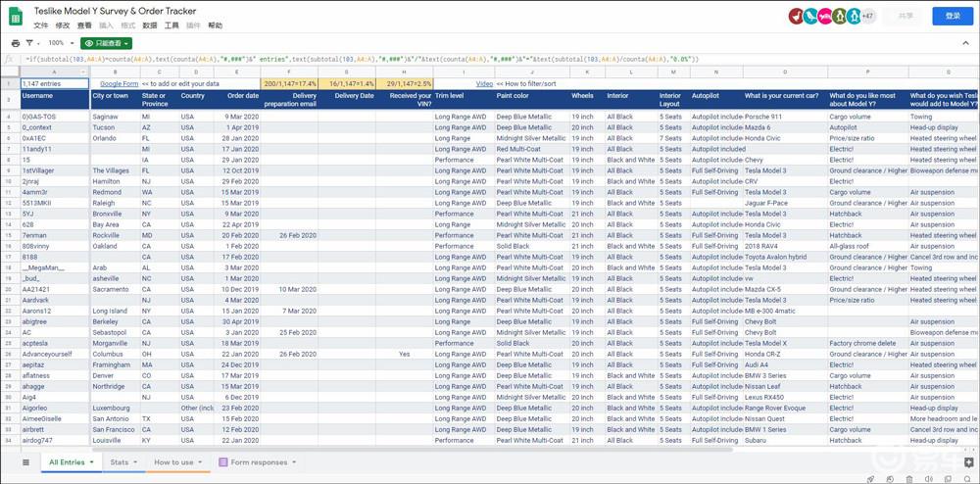Open the How to use tab dropdown arrow

(200, 462)
